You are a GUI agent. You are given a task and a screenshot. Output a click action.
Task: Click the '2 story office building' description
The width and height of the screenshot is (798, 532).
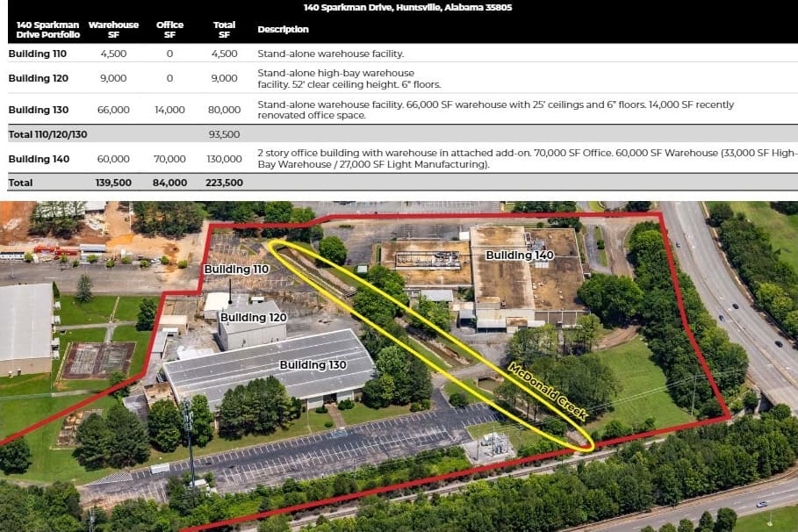(528, 158)
